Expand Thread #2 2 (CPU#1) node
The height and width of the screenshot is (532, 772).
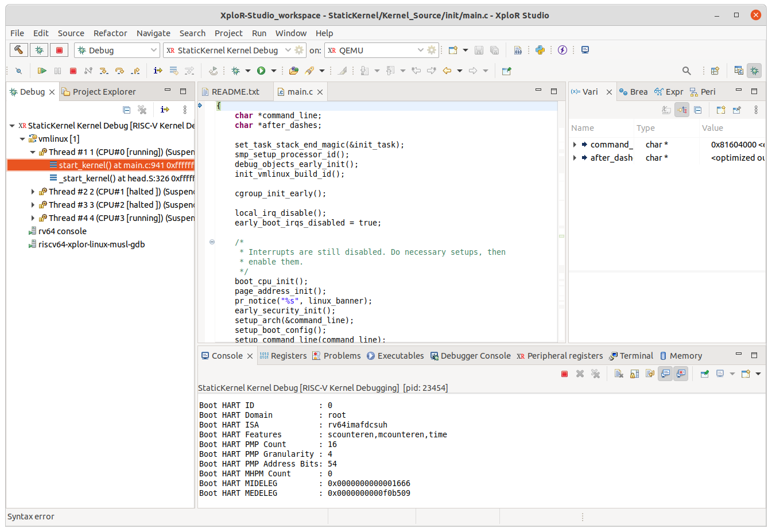(33, 192)
